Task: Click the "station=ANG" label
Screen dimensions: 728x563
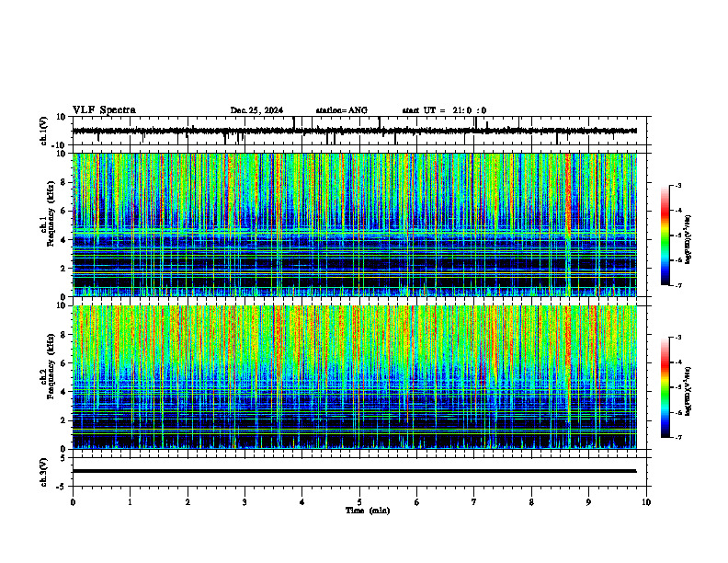Action: [x=342, y=110]
